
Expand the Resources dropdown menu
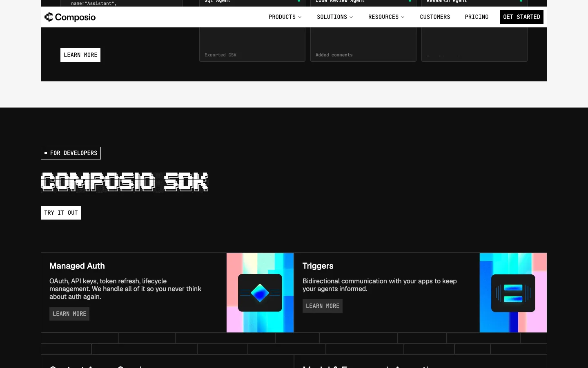pos(386,17)
